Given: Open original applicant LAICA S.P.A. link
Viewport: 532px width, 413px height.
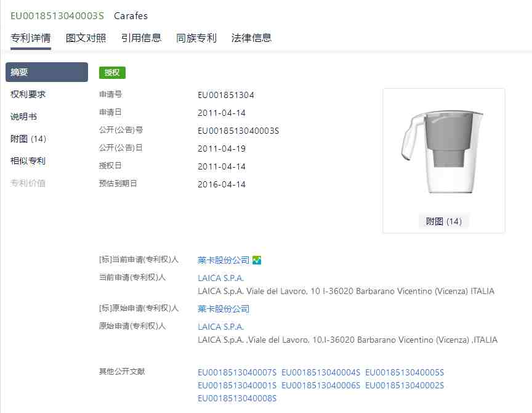Looking at the screenshot, I should coord(221,327).
